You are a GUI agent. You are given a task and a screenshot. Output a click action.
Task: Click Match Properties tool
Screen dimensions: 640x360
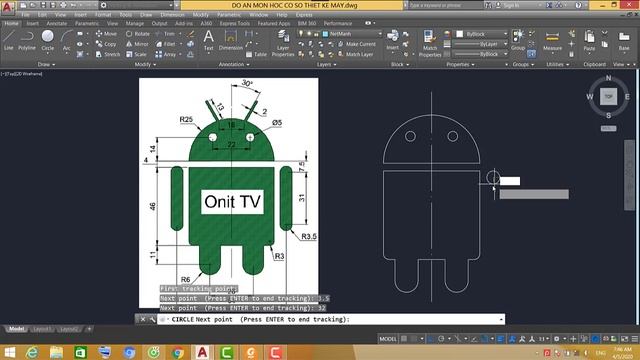(430, 43)
